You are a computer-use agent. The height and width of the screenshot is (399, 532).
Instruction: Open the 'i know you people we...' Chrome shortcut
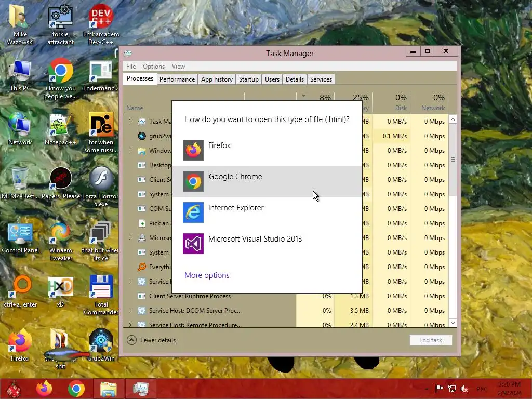(x=60, y=79)
